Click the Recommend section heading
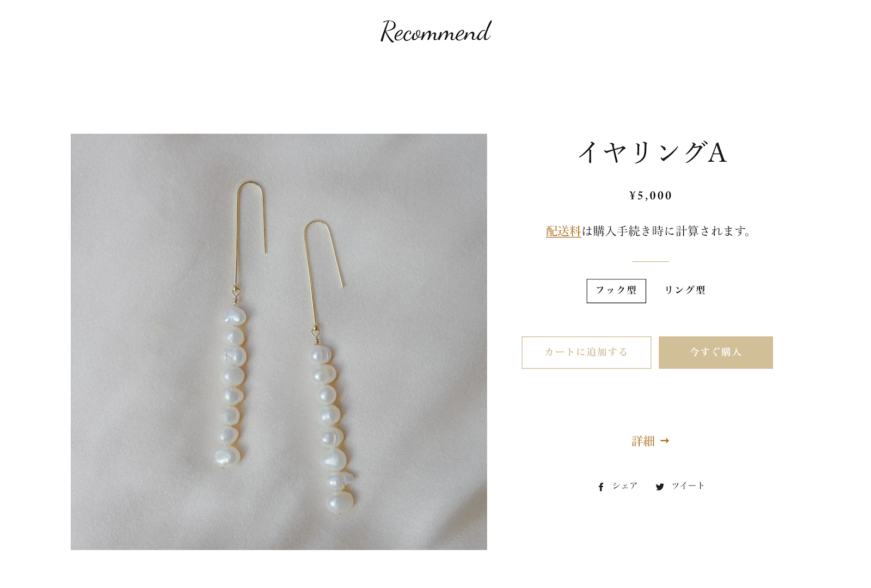Screen dimensions: 871x588 (436, 31)
